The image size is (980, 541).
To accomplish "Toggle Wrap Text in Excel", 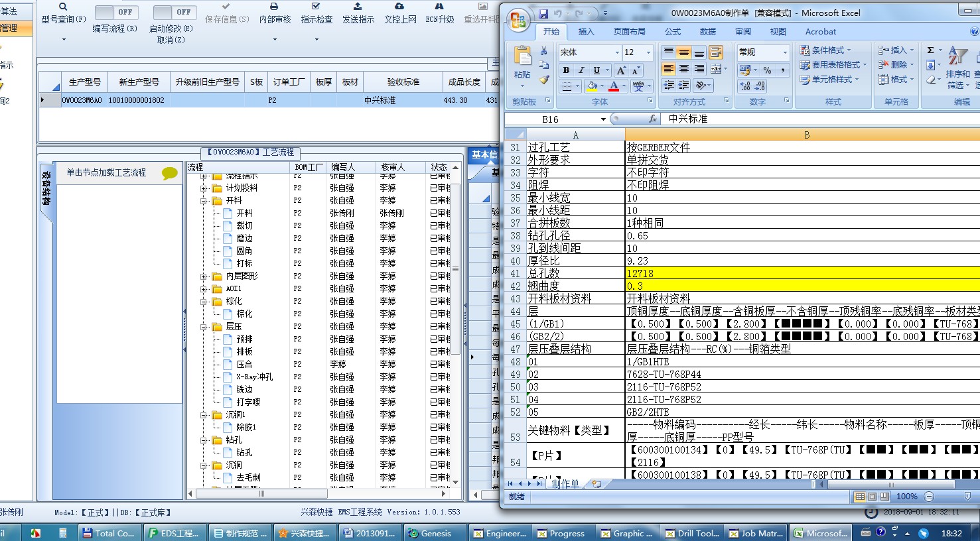I will click(716, 52).
